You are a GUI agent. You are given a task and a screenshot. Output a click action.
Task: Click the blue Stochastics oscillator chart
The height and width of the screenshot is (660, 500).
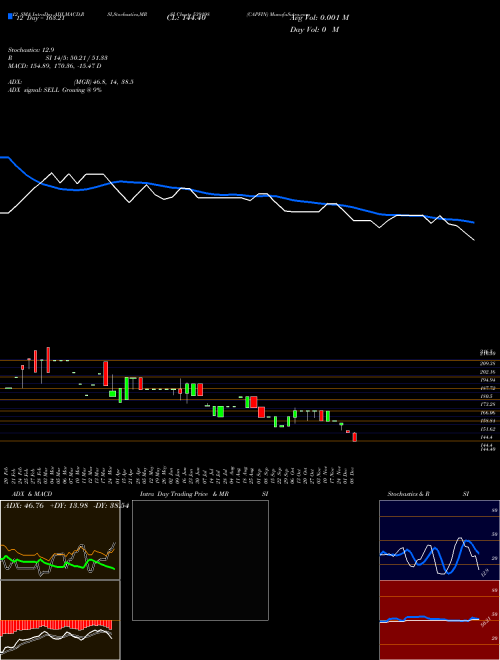439,540
